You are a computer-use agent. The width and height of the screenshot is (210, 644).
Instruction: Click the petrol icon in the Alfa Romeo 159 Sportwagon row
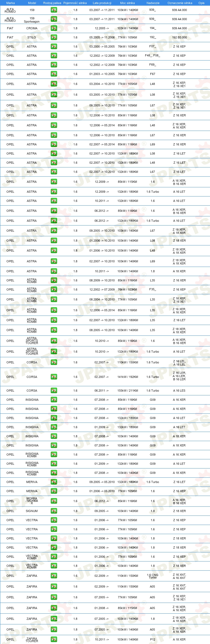pos(54,19)
